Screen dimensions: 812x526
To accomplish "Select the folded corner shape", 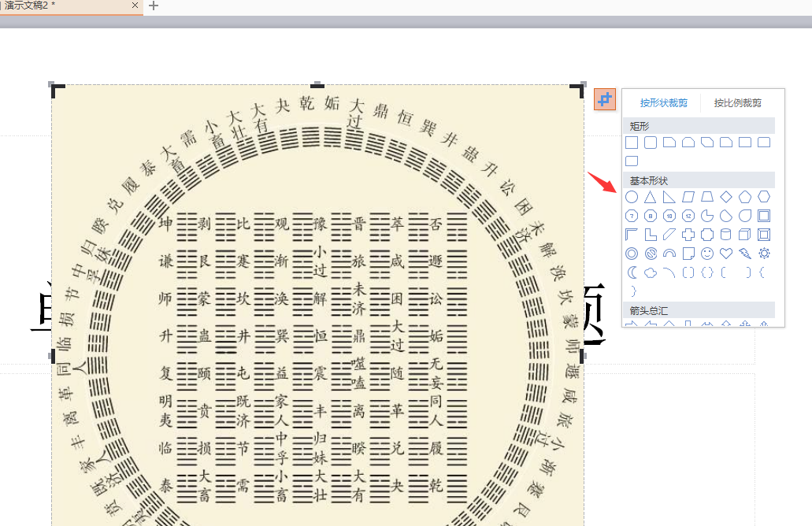I will (688, 254).
